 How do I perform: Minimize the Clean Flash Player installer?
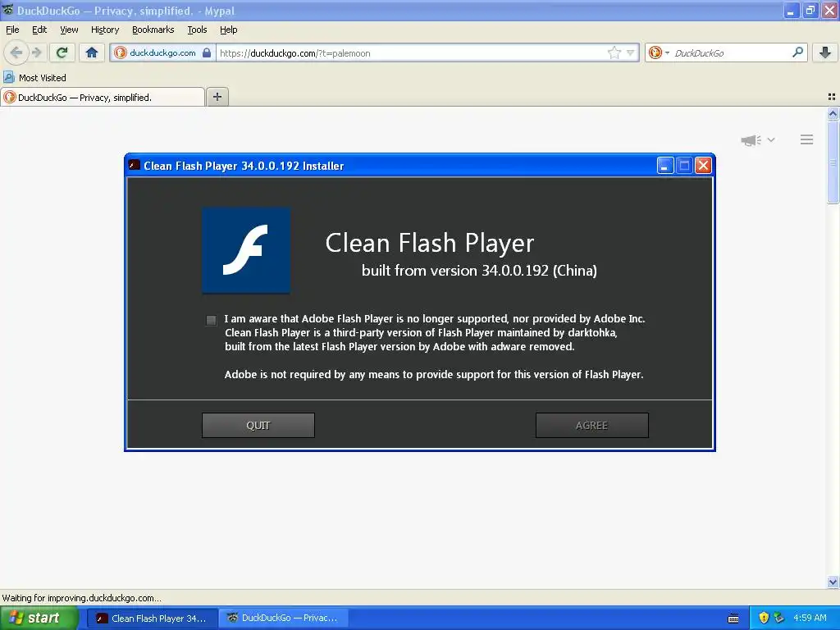[x=664, y=166]
